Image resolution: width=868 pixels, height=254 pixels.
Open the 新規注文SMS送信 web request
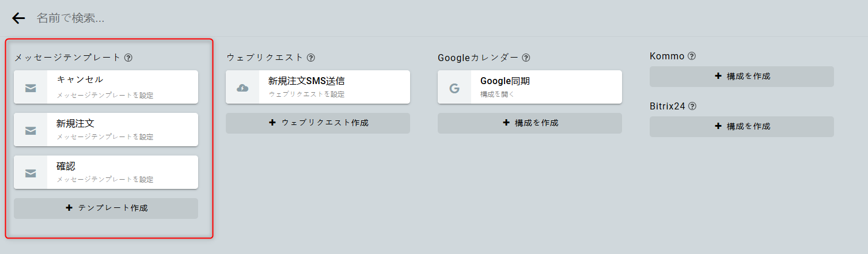point(333,87)
